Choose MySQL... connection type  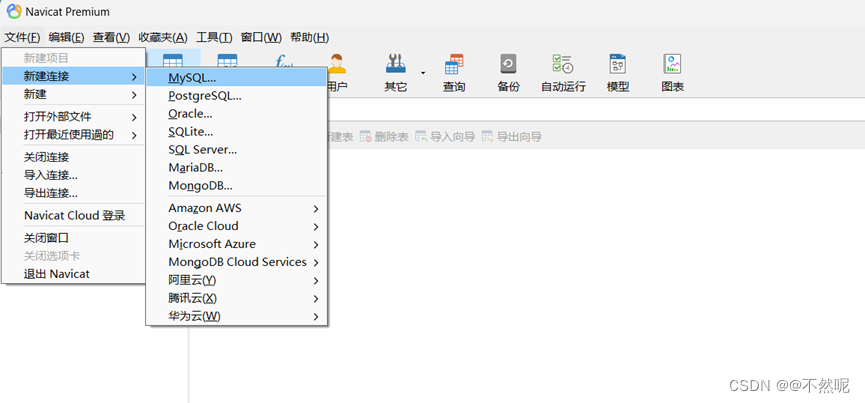(x=237, y=77)
